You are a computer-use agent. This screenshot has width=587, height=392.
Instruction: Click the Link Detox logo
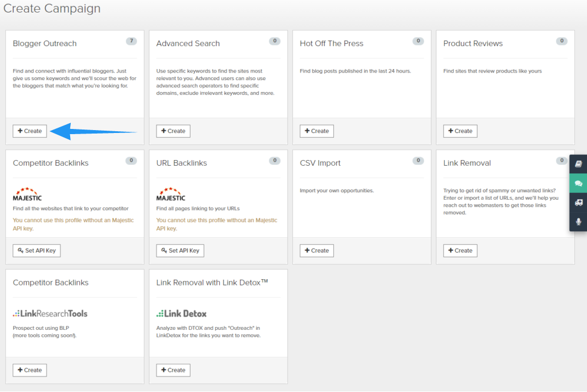point(181,314)
